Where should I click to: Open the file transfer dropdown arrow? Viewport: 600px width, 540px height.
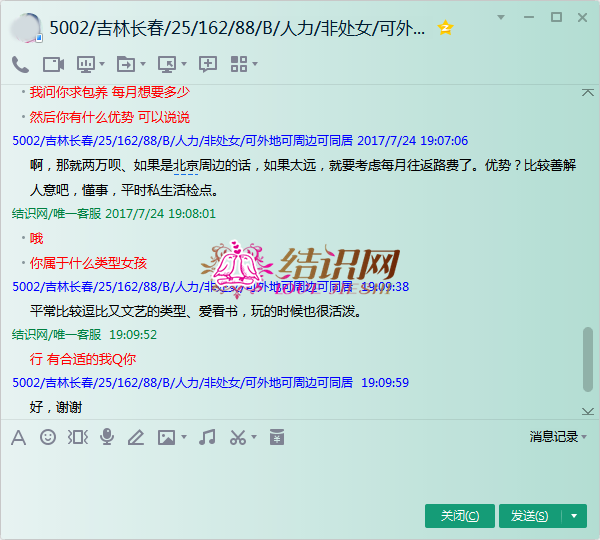point(143,64)
